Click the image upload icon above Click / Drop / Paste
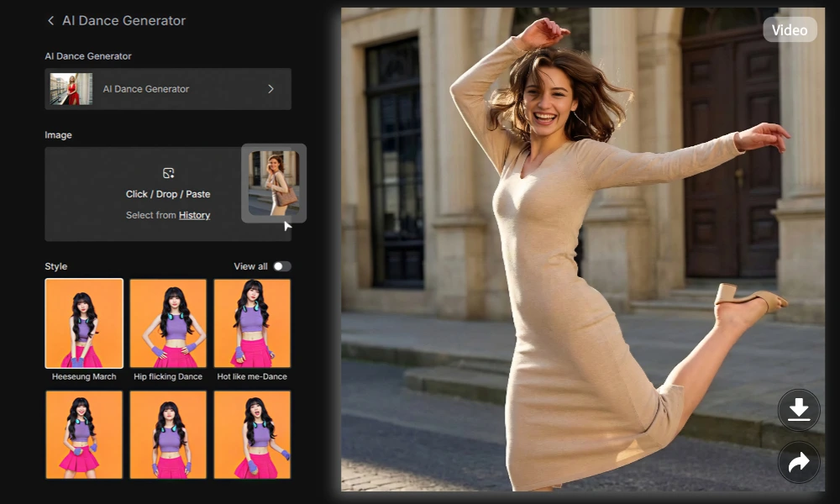This screenshot has height=504, width=840. click(167, 172)
